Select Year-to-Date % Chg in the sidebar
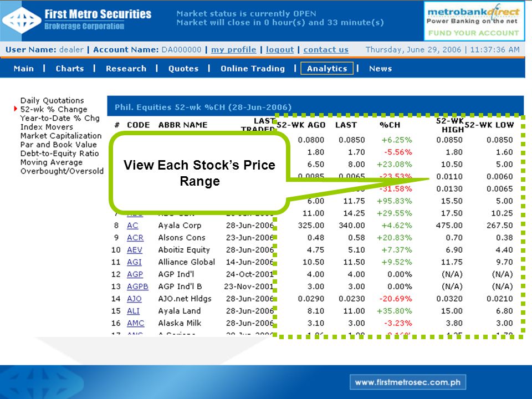This screenshot has height=399, width=532. 60,118
